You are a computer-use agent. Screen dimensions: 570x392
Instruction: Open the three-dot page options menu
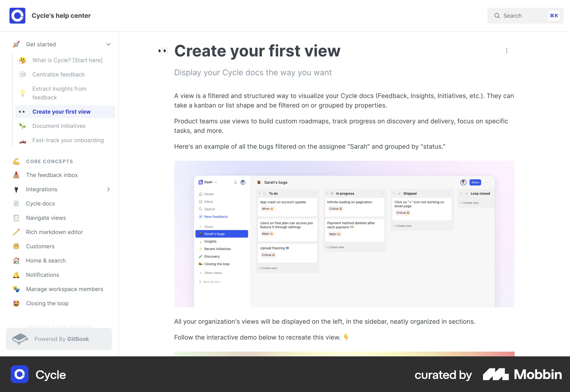506,51
